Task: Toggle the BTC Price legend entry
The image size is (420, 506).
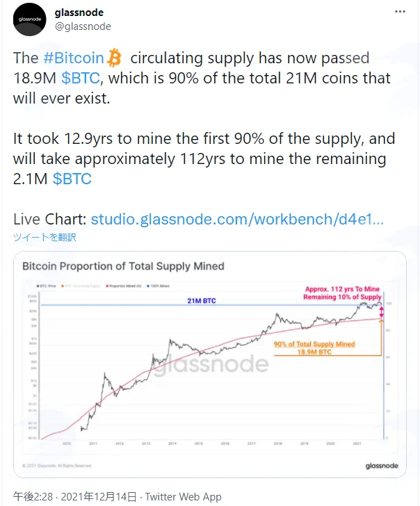Action: click(47, 286)
